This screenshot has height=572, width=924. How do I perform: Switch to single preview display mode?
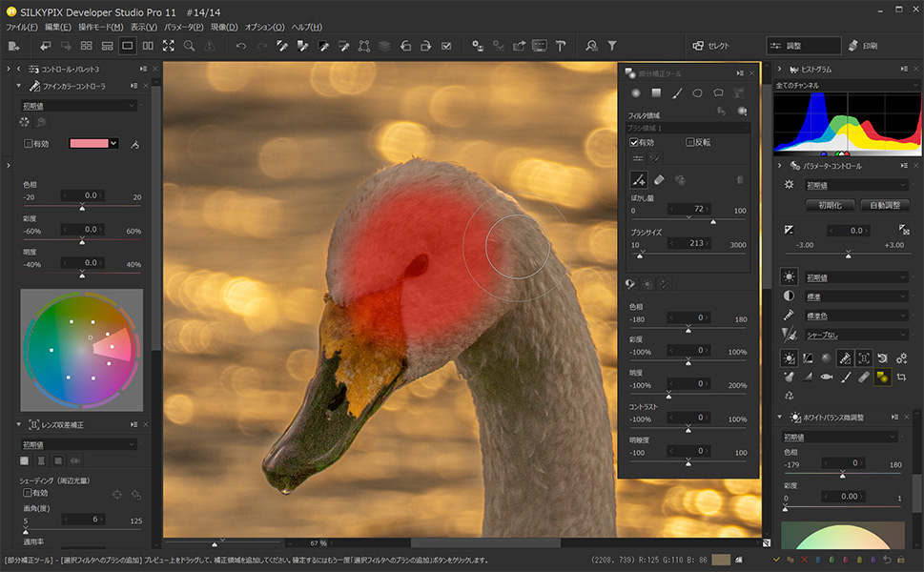[x=127, y=46]
